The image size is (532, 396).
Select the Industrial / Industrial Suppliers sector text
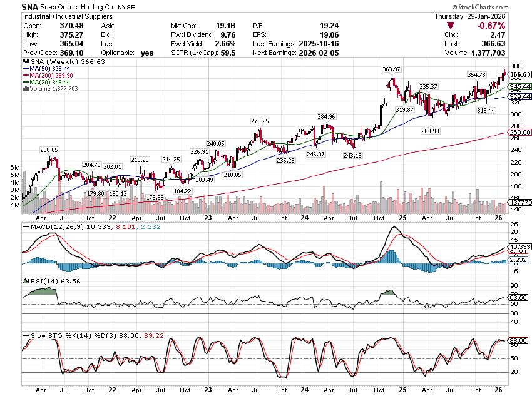(x=59, y=16)
